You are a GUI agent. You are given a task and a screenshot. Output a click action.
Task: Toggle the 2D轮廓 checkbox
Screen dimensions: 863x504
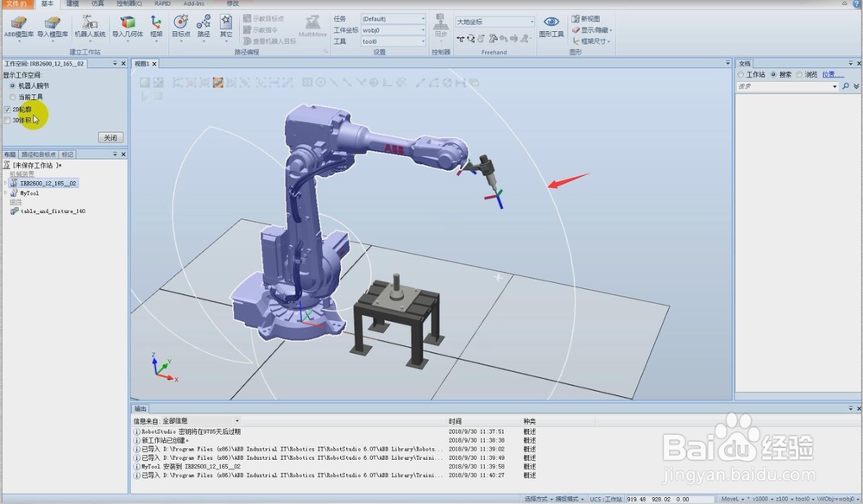[7, 110]
